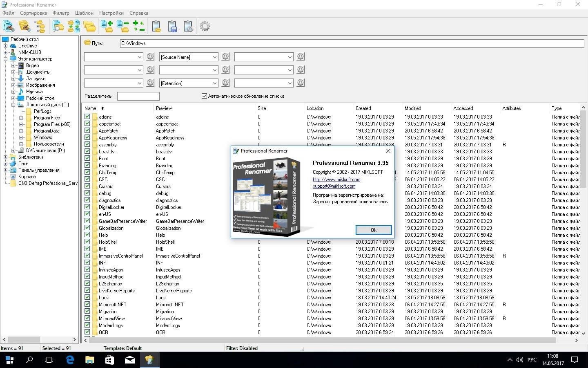The image size is (588, 368).
Task: Click the clipboard with gear toolbar icon
Action: click(188, 26)
